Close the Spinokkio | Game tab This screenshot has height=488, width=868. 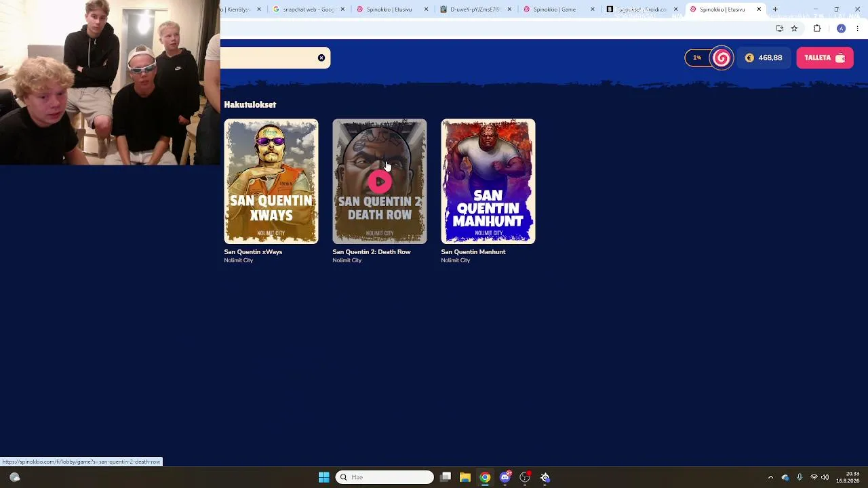point(593,9)
